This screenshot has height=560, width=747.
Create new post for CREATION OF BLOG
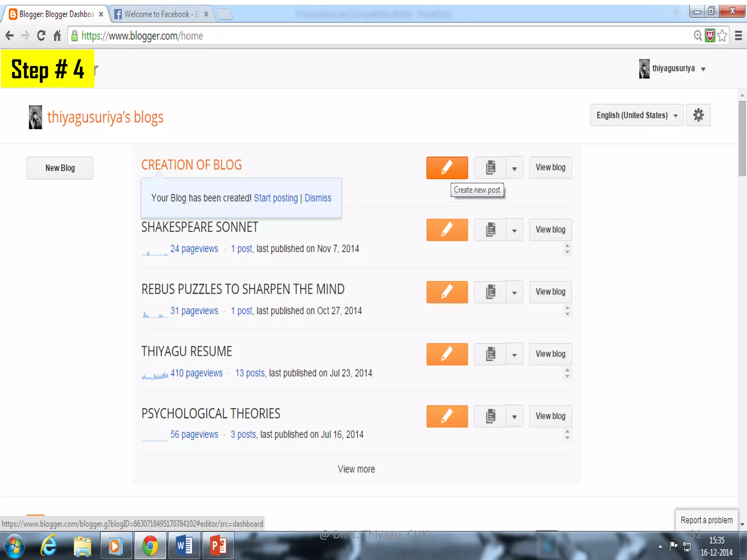(x=447, y=168)
